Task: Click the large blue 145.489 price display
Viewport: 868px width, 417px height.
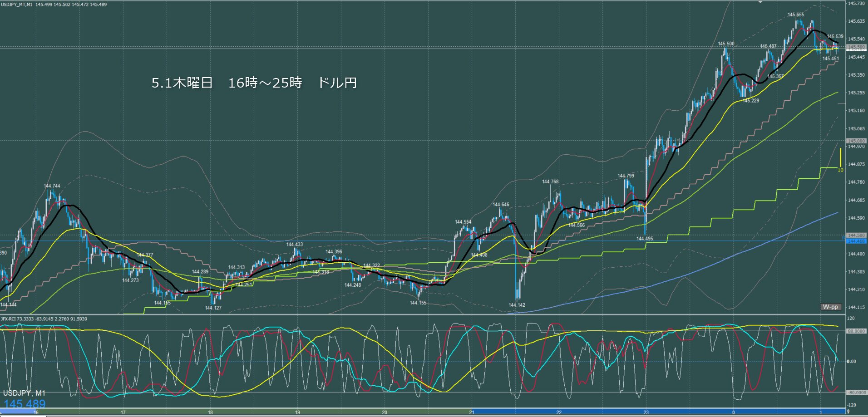Action: coord(25,404)
